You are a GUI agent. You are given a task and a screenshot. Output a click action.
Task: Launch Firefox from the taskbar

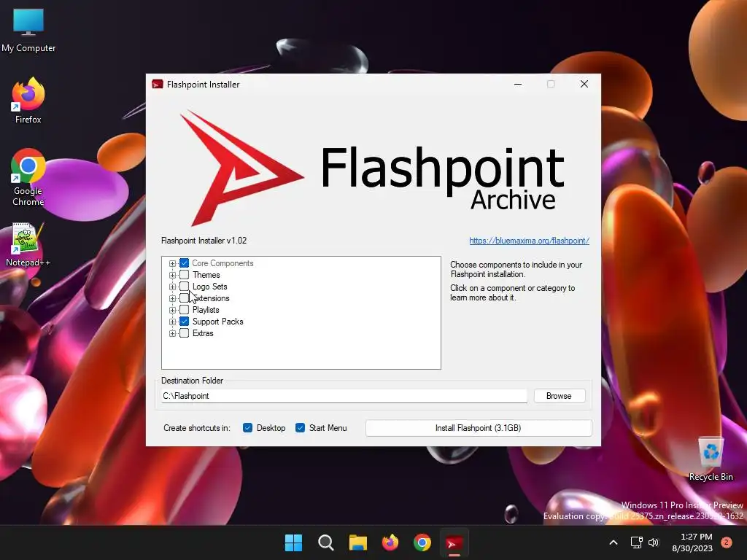point(390,542)
